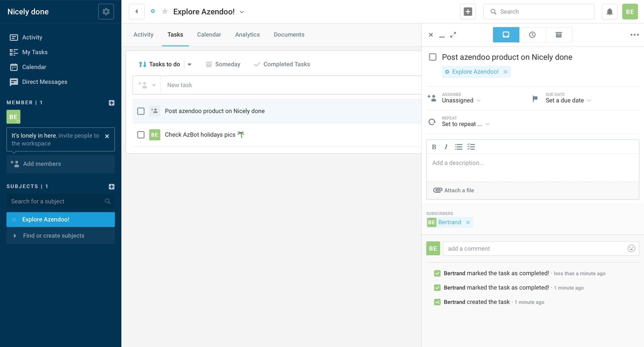The height and width of the screenshot is (347, 644).
Task: Add a member with the plus icon beside MEMBER
Action: [112, 103]
